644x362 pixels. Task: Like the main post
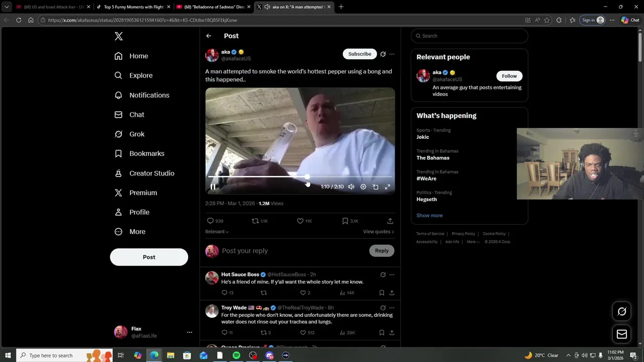pyautogui.click(x=300, y=221)
